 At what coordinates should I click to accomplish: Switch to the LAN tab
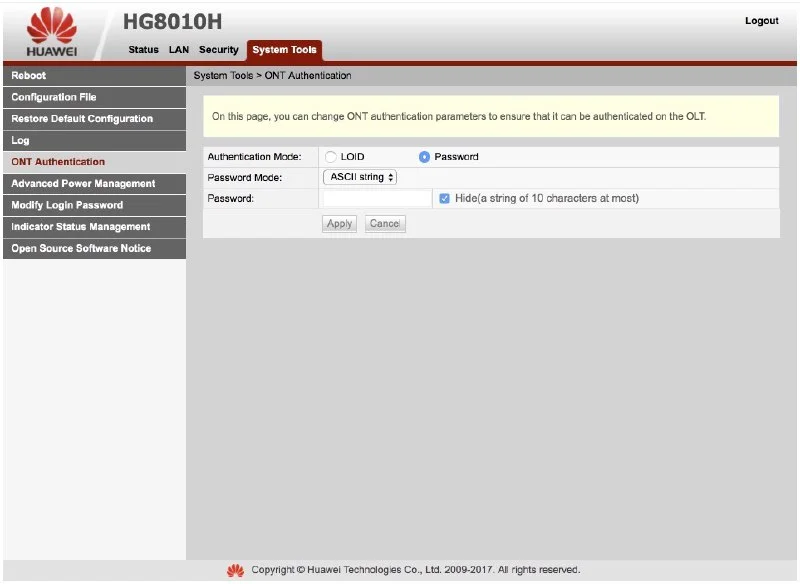tap(179, 50)
